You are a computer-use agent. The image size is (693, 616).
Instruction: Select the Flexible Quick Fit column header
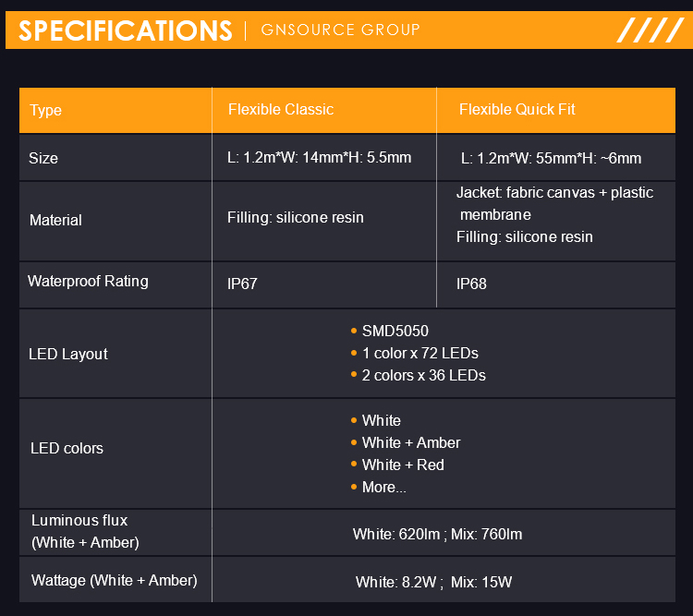coord(517,109)
